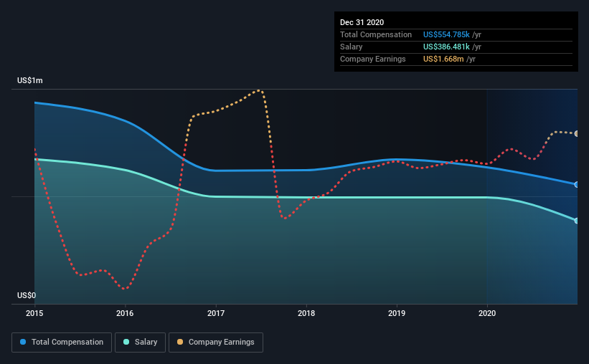
Task: Click the US$386.481k salary value
Action: 446,47
